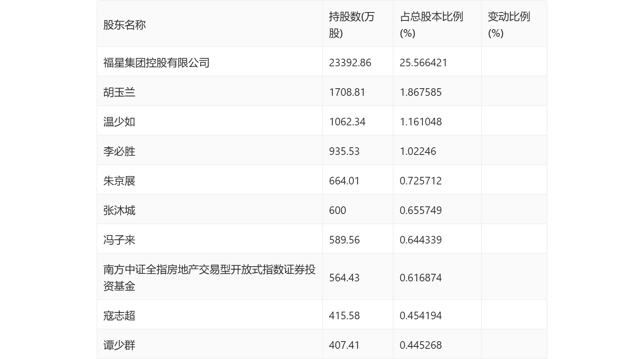This screenshot has height=359, width=644.
Task: Click the shares value 415.58
Action: [344, 316]
